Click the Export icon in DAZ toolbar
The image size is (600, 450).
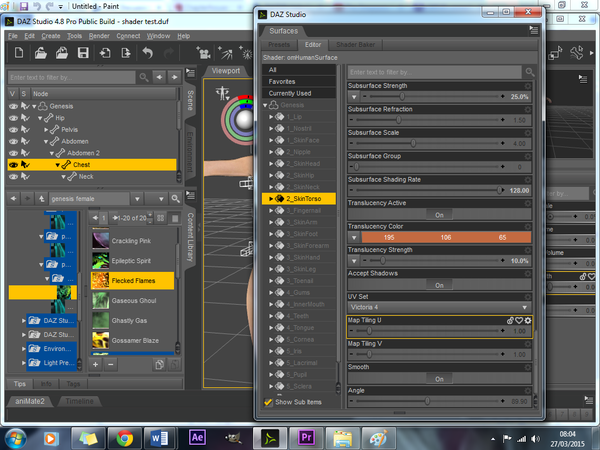(x=126, y=52)
